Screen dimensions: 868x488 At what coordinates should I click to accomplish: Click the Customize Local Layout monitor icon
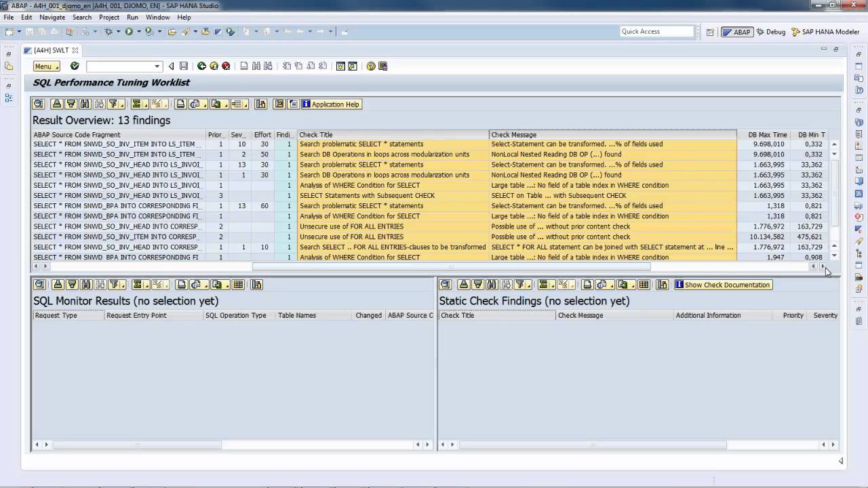click(x=383, y=66)
